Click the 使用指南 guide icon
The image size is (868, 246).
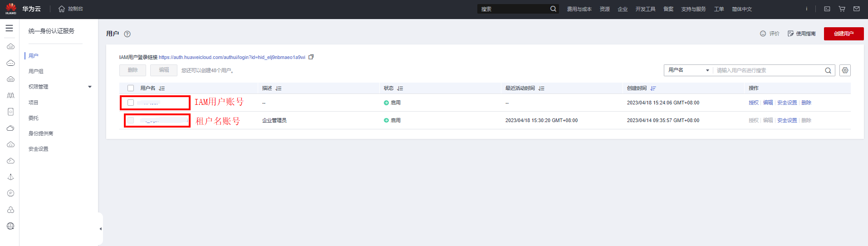coord(790,34)
